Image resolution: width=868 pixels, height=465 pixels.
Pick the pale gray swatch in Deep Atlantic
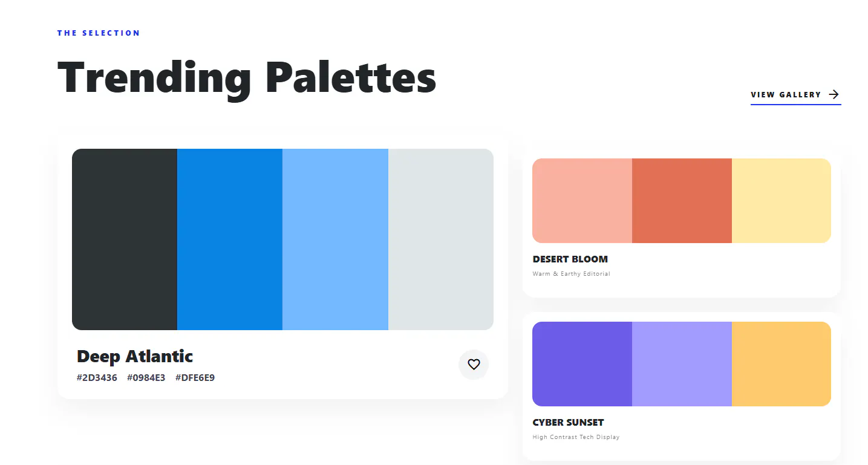(441, 239)
